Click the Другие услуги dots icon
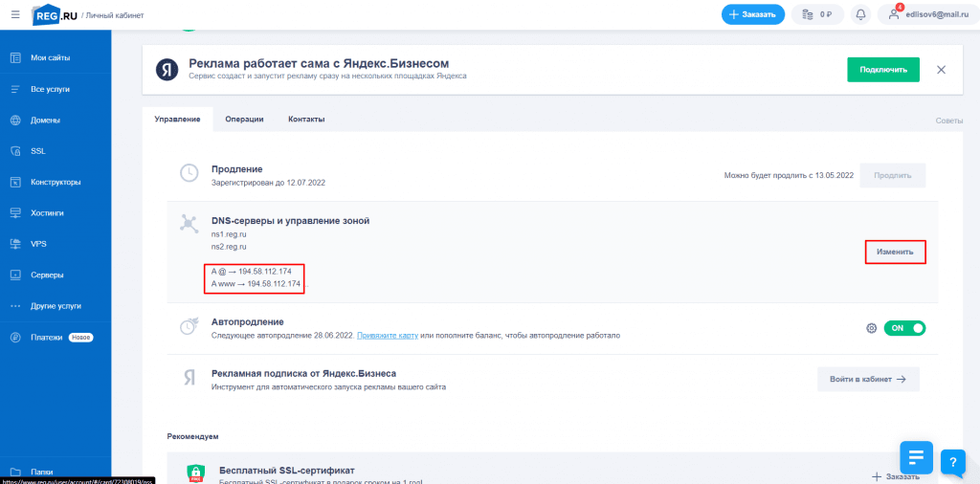 (16, 306)
